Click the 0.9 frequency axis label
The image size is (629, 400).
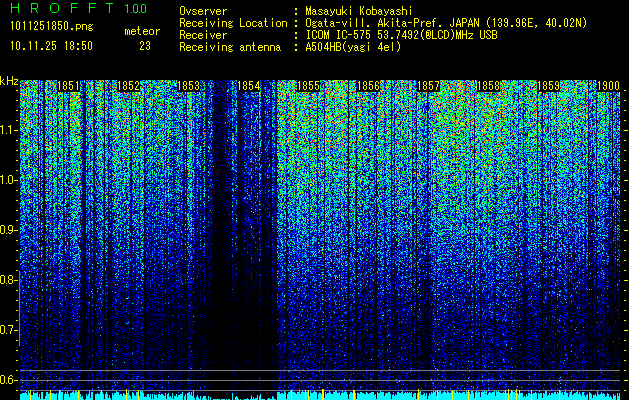coord(8,230)
